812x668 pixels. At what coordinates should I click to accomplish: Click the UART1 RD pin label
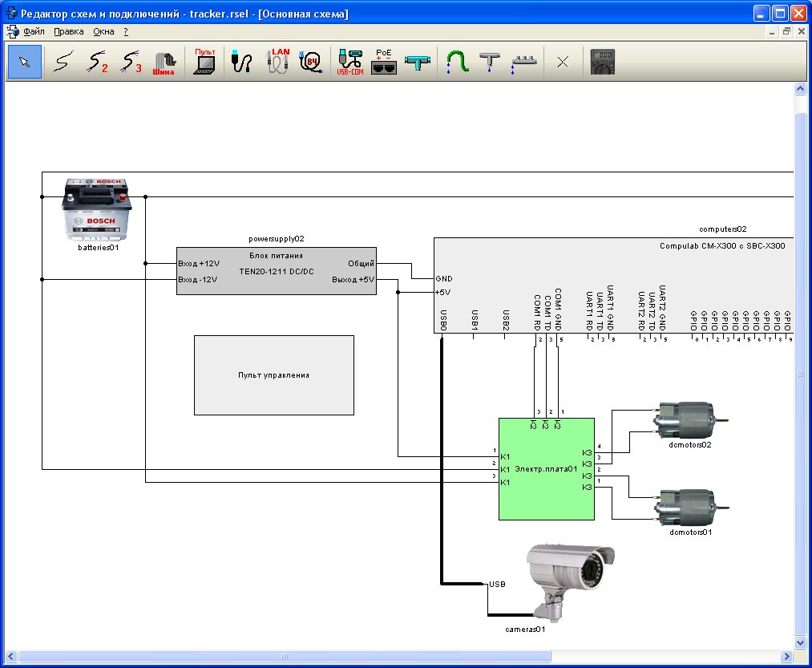click(589, 311)
